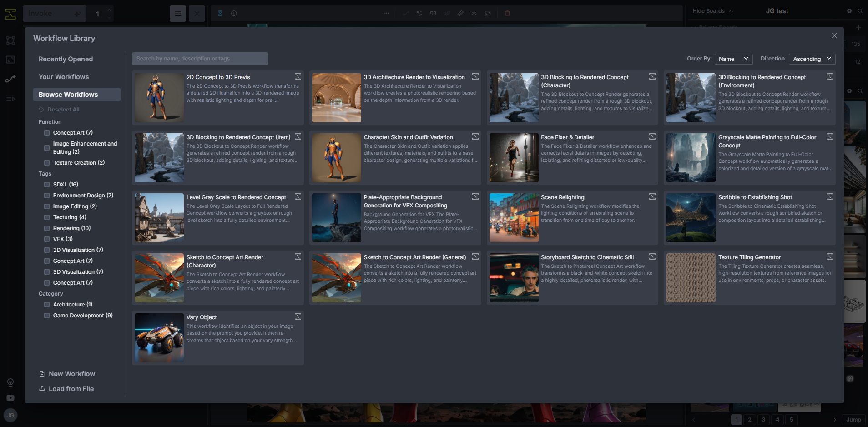
Task: Click the expand image icon in background toolbar
Action: [x=488, y=14]
